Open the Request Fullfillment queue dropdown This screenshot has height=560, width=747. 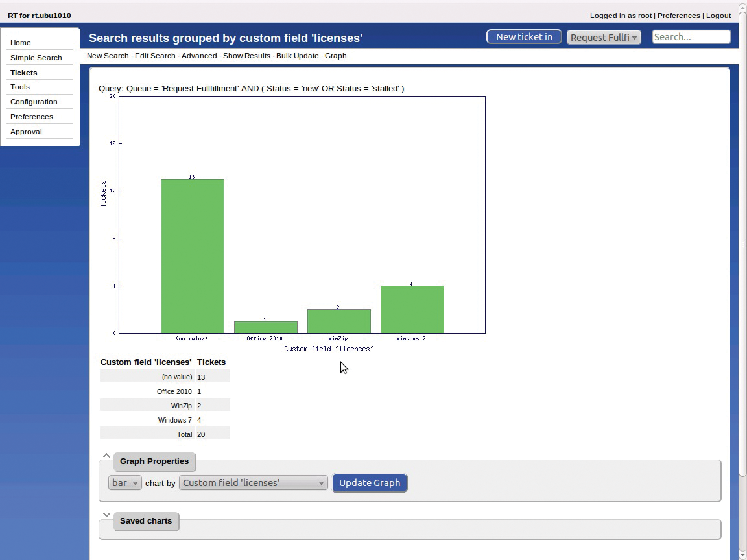click(x=604, y=38)
